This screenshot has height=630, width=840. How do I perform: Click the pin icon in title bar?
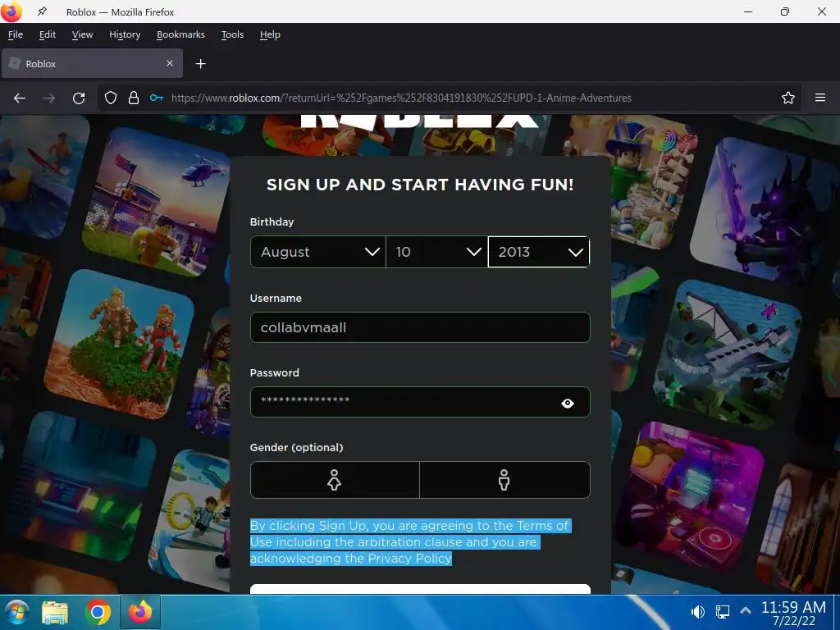(x=42, y=11)
